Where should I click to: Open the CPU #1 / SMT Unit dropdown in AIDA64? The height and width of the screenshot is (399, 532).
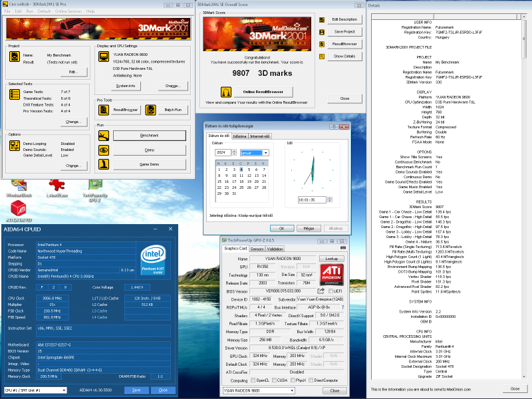(35, 390)
